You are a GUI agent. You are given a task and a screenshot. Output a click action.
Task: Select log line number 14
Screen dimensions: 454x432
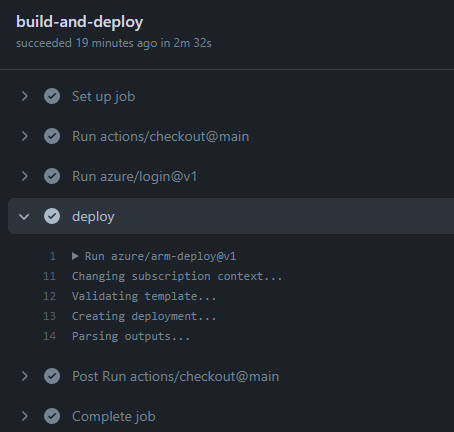(x=49, y=336)
